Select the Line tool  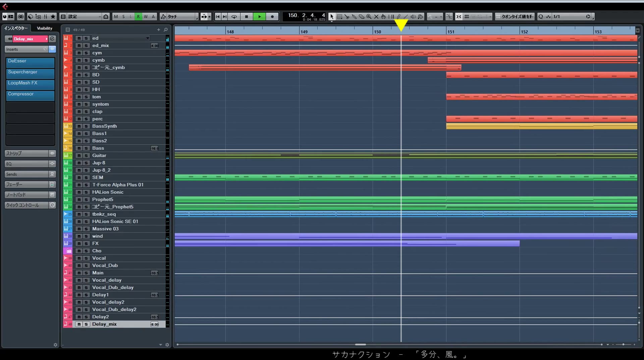point(406,16)
